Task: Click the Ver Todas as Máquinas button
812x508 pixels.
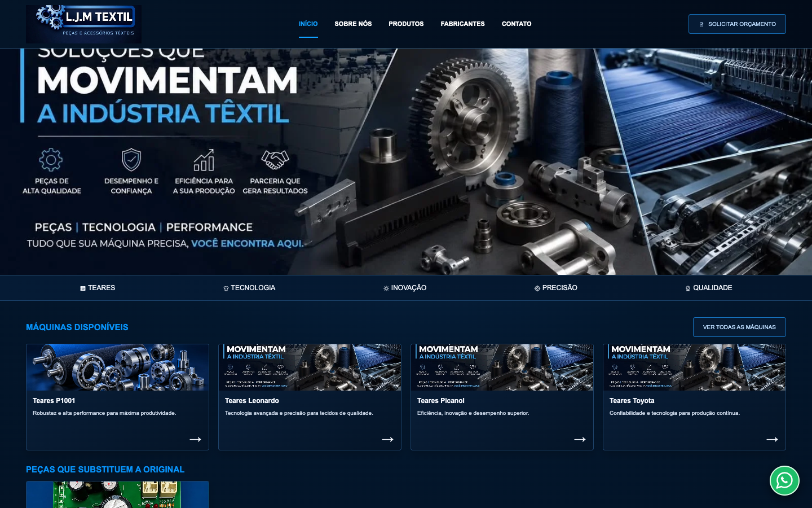Action: [739, 327]
